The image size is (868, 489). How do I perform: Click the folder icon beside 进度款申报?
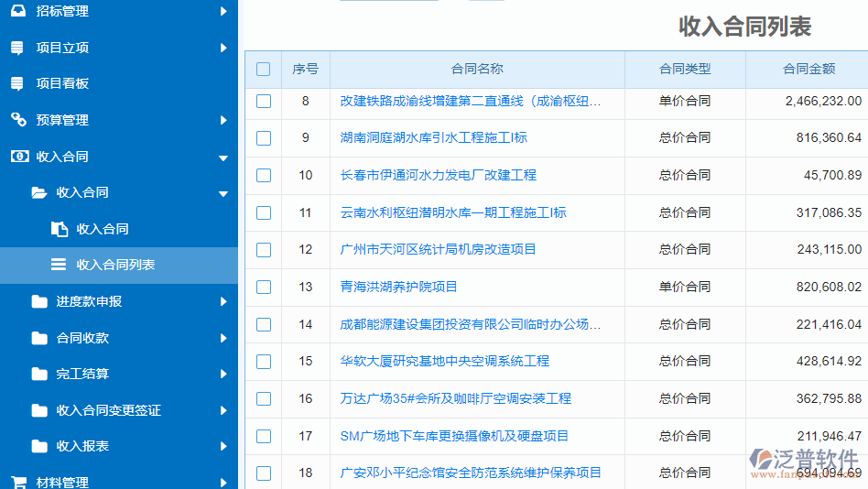click(x=39, y=301)
